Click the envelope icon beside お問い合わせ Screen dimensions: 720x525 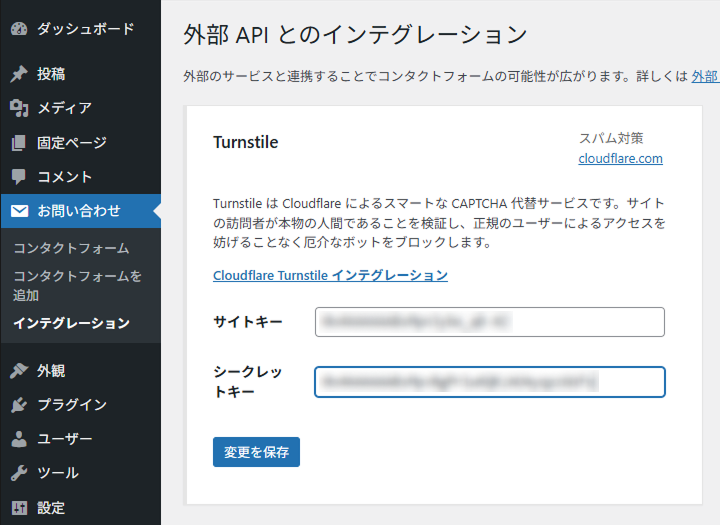pos(19,211)
